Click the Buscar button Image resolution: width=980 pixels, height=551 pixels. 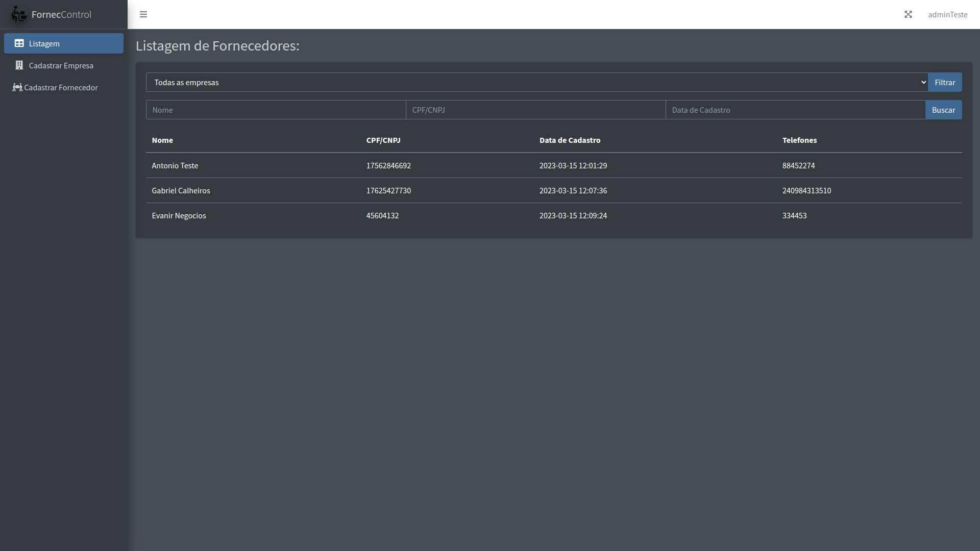click(943, 110)
